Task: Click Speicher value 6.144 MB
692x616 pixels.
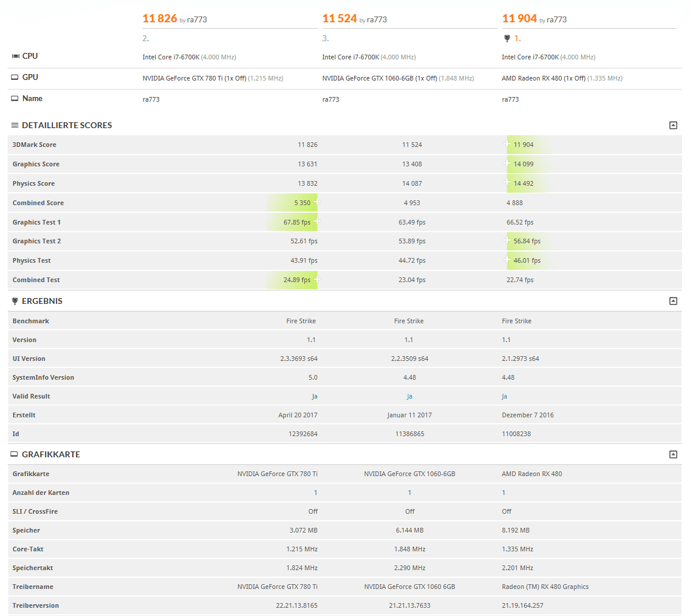Action: pyautogui.click(x=409, y=530)
